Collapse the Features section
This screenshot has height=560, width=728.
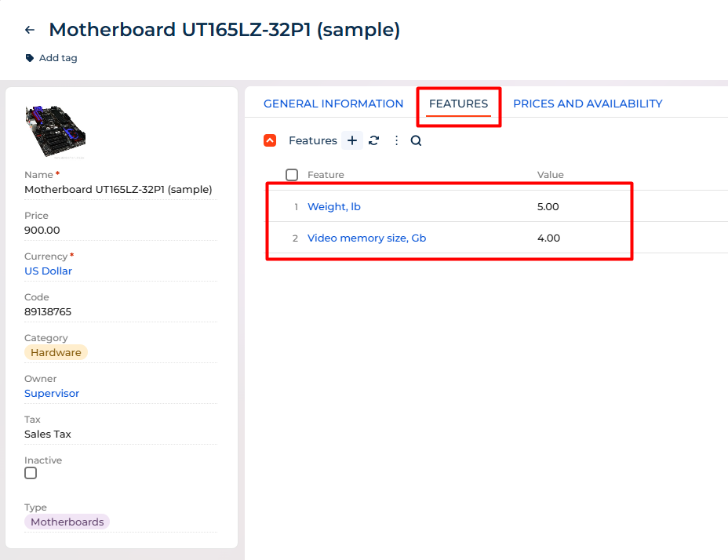pyautogui.click(x=270, y=140)
